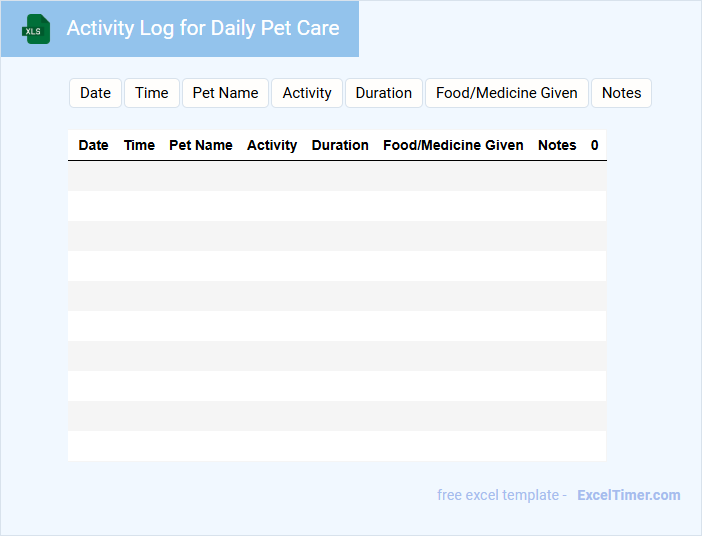
Task: Select the Pet Name tag
Action: tap(225, 93)
